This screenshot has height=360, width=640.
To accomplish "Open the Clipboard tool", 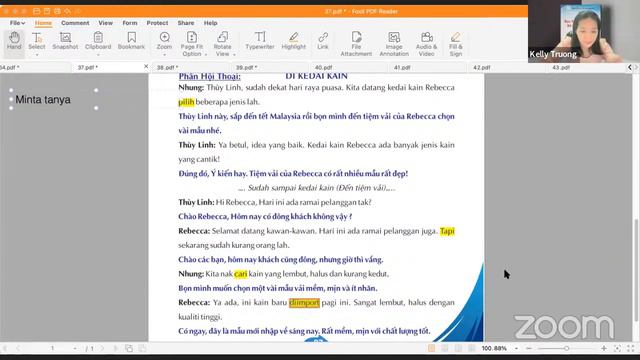I will pyautogui.click(x=98, y=41).
